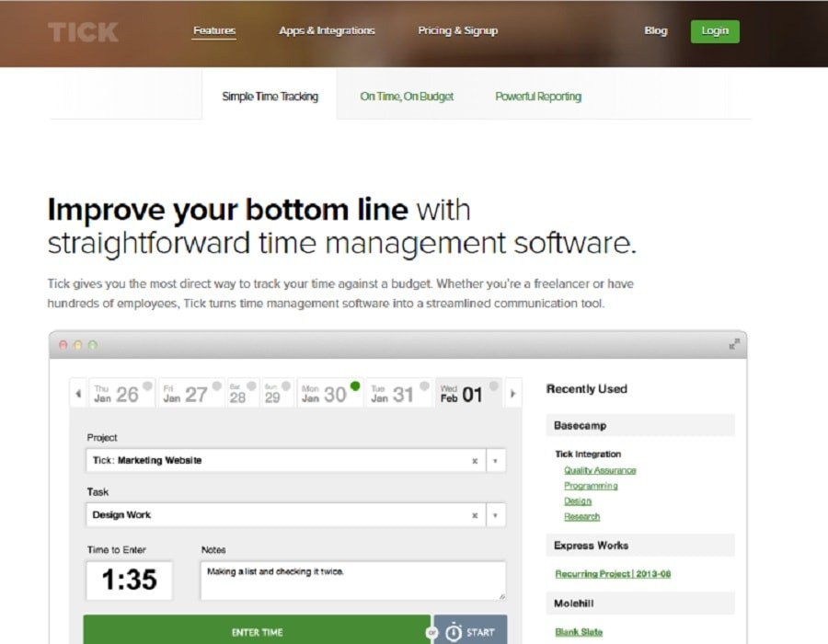The height and width of the screenshot is (644, 828).
Task: Click the red window close dot
Action: [63, 345]
